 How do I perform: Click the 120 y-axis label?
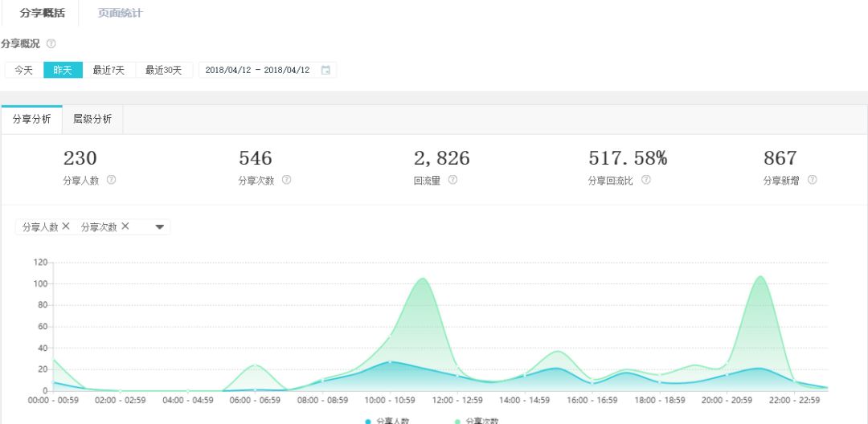(40, 262)
